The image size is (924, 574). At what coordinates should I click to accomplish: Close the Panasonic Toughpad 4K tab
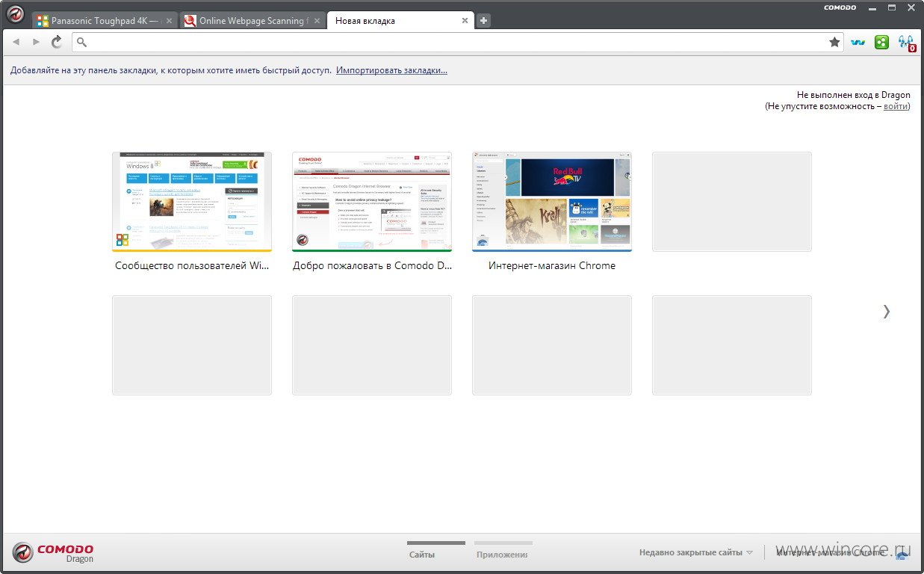pos(169,21)
